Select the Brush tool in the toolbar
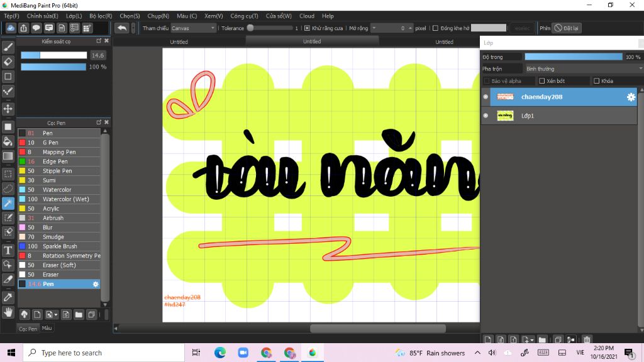The width and height of the screenshot is (644, 362). coord(8,47)
